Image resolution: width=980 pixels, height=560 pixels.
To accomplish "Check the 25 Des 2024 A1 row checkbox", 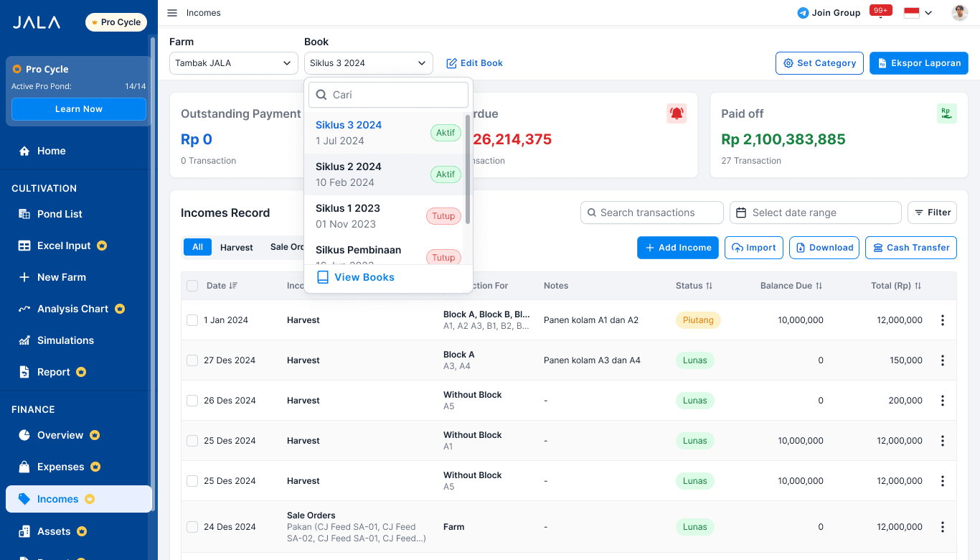I will (192, 441).
